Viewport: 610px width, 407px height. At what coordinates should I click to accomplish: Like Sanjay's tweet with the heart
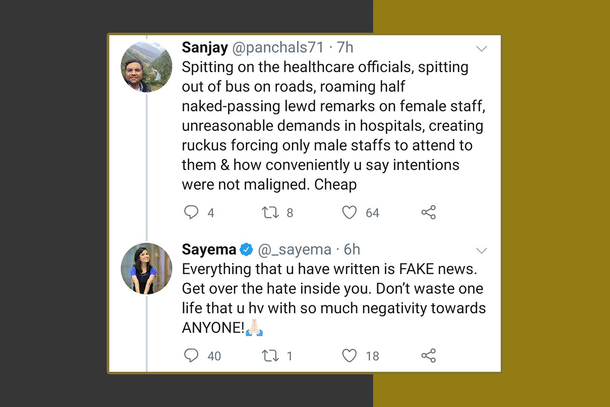(349, 212)
